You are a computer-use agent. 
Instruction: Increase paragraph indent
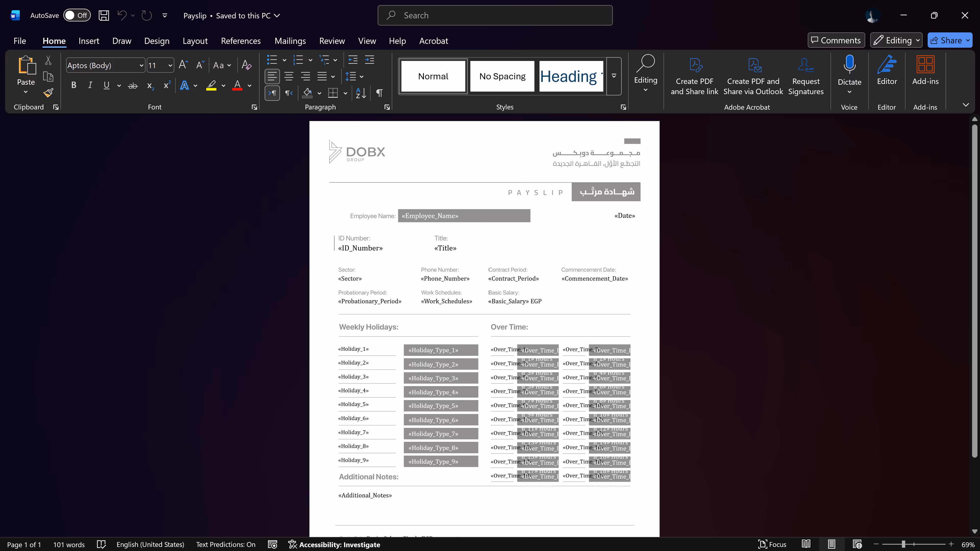click(369, 60)
